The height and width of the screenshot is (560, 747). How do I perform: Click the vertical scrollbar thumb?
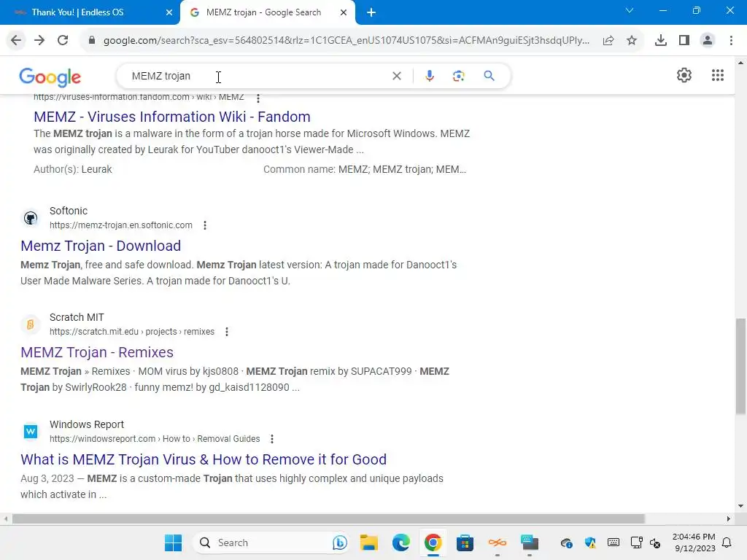point(740,366)
